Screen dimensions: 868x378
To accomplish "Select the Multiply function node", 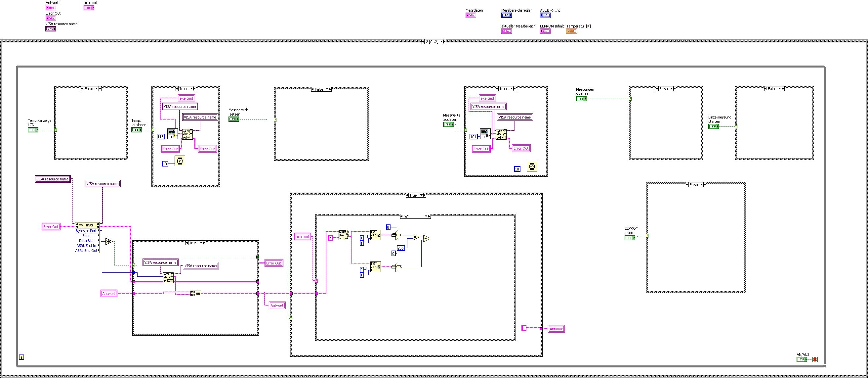I will point(416,237).
